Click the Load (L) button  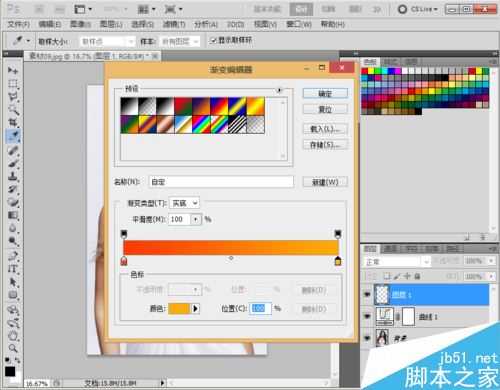325,129
